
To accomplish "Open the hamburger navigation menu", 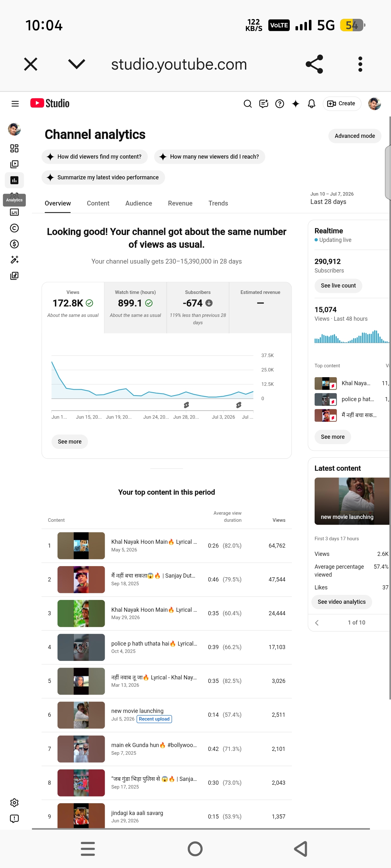I will [15, 103].
